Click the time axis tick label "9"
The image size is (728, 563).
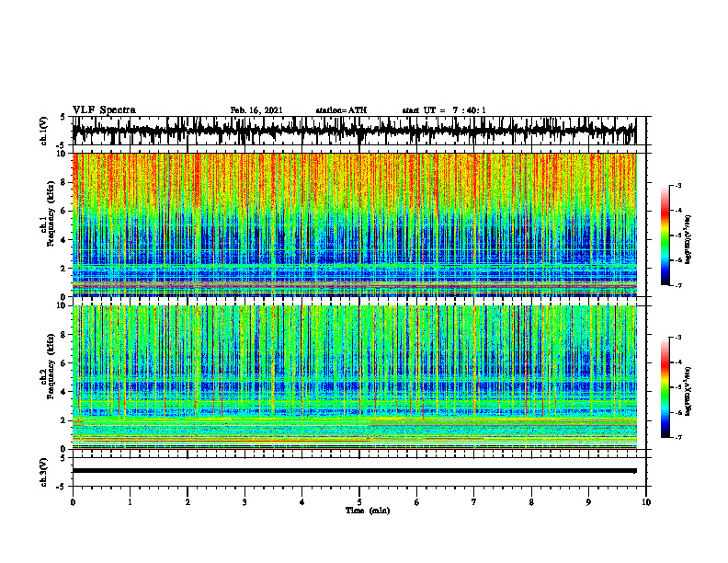[x=588, y=502]
